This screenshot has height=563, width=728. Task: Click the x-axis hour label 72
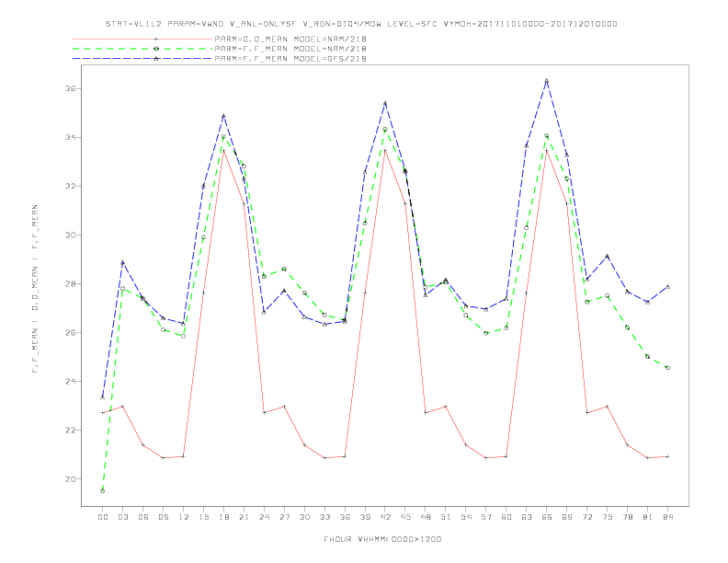(586, 517)
